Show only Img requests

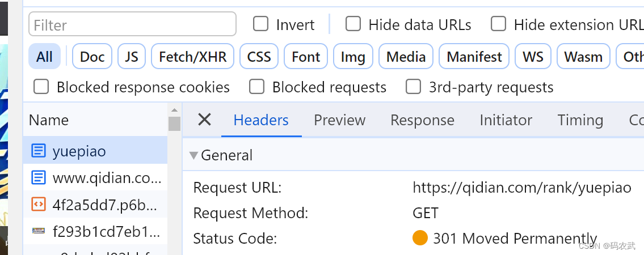point(353,57)
